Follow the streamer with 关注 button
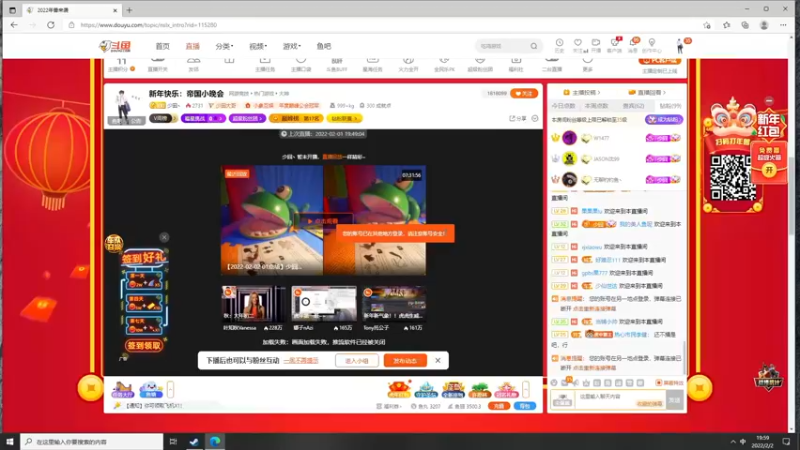800x450 pixels. 524,93
